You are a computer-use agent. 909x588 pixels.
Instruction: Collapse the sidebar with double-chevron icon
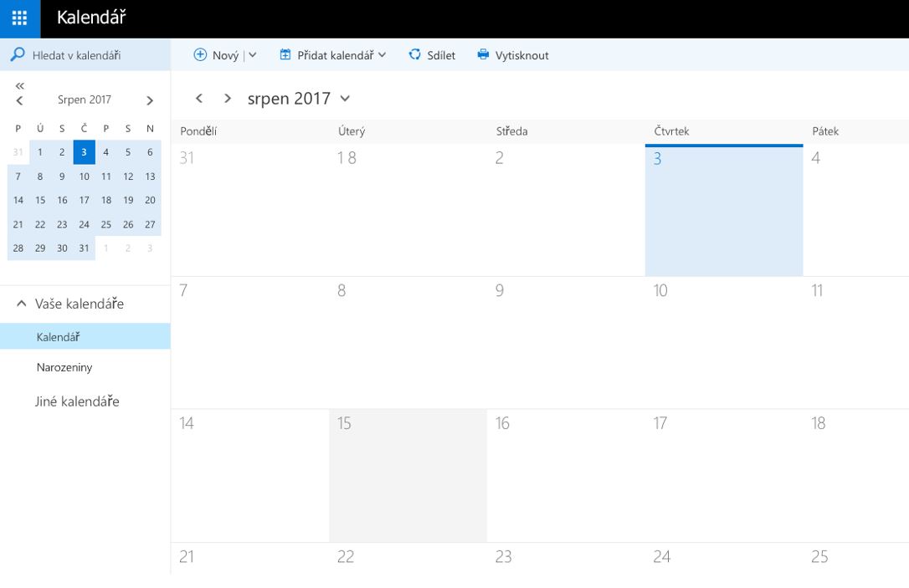20,85
